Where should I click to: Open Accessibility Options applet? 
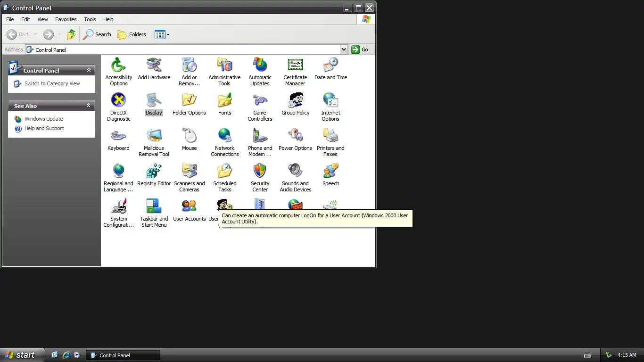(118, 65)
